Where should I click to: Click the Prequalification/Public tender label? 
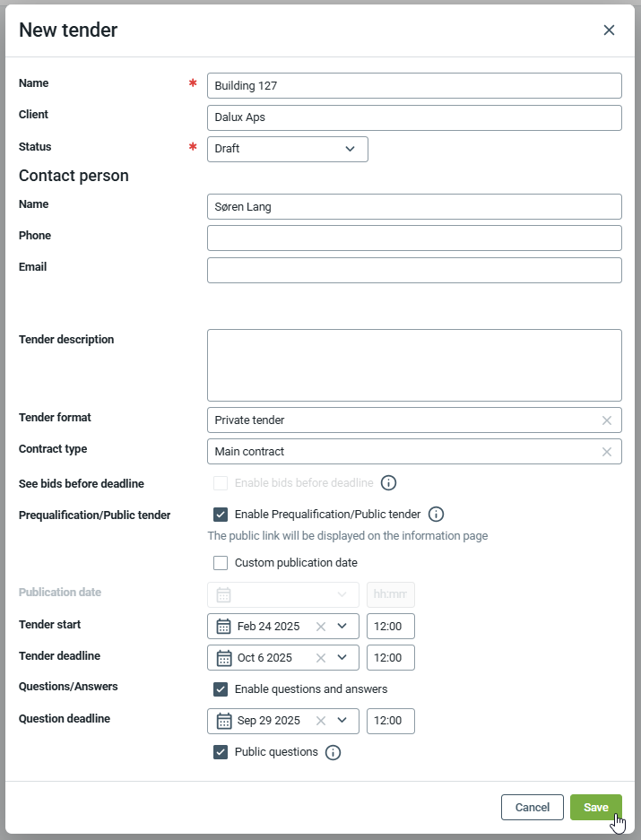pyautogui.click(x=95, y=515)
